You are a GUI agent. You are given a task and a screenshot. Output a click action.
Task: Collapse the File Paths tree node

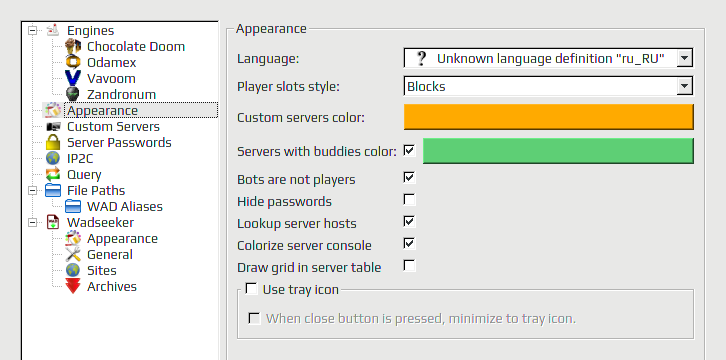(32, 191)
